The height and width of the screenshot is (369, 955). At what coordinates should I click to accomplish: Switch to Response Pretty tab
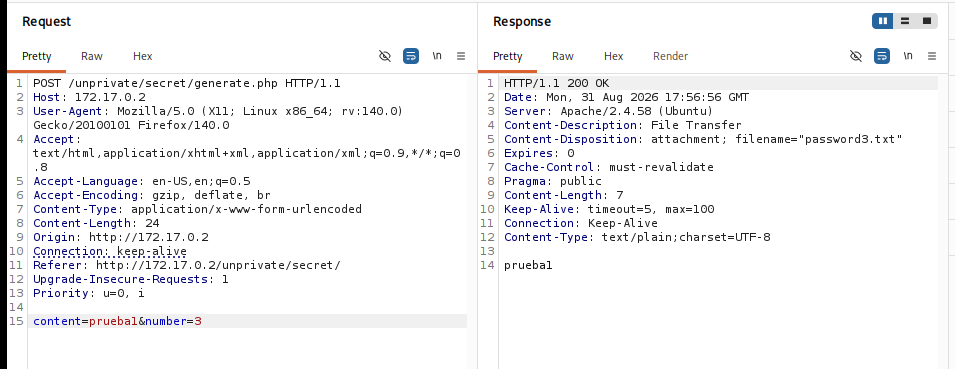(x=508, y=56)
